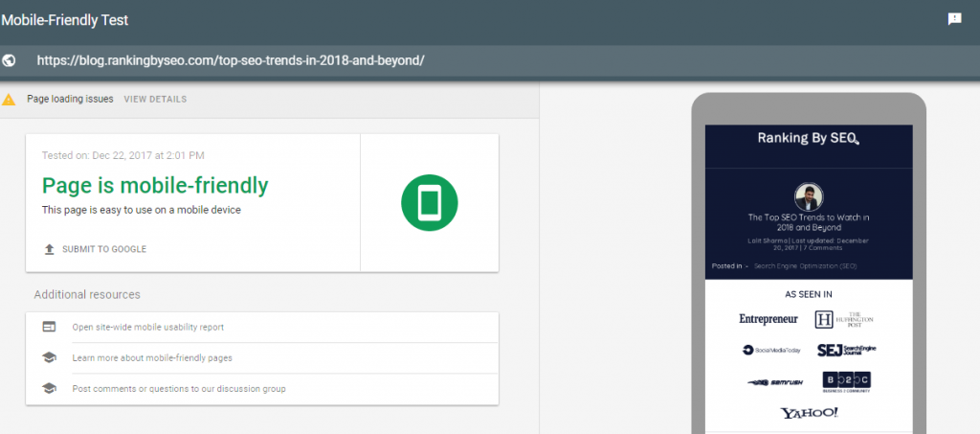Open the feedback icon in the header

tap(954, 19)
